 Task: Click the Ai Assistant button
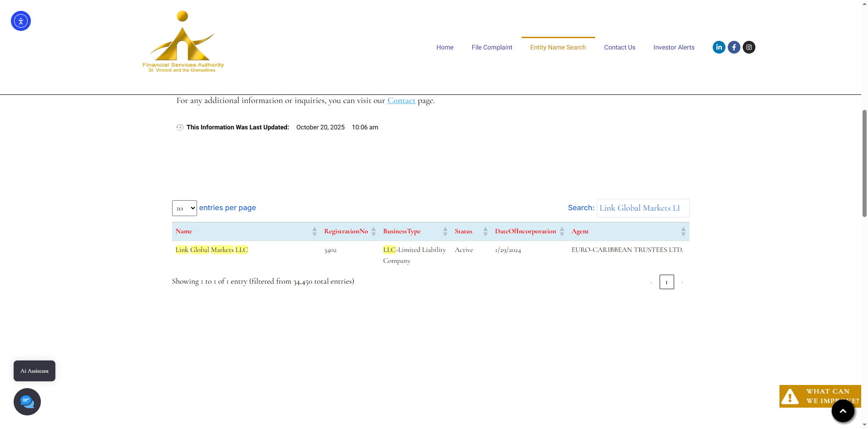point(35,371)
